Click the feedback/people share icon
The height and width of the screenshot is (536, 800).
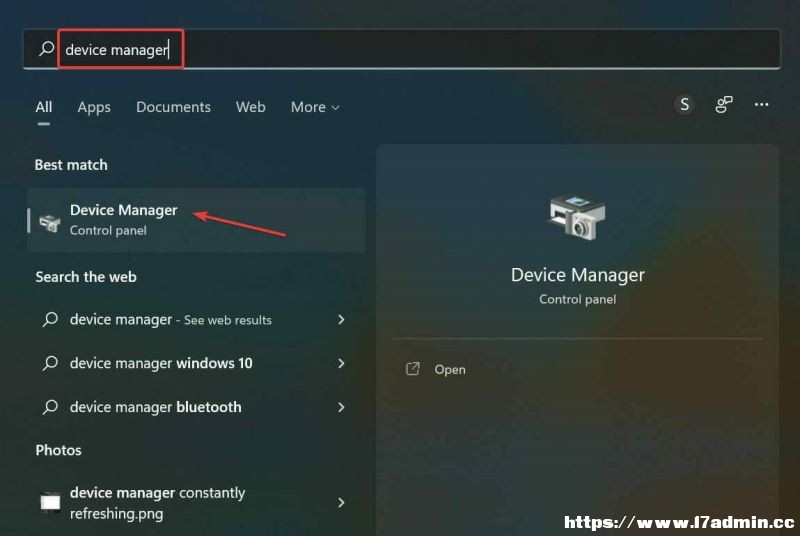coord(723,105)
